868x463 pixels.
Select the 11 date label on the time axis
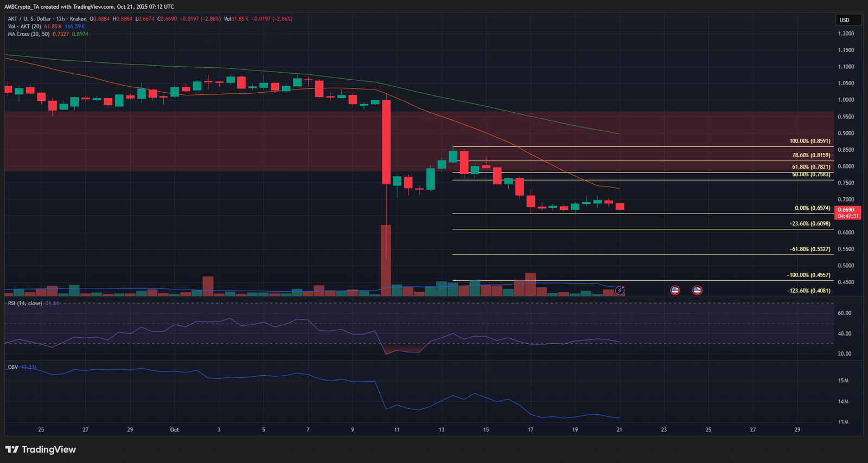(397, 430)
